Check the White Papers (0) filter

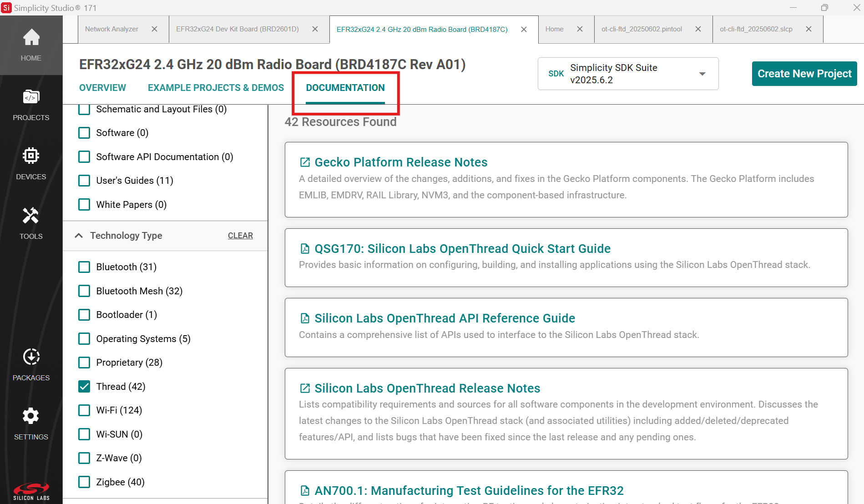[84, 205]
